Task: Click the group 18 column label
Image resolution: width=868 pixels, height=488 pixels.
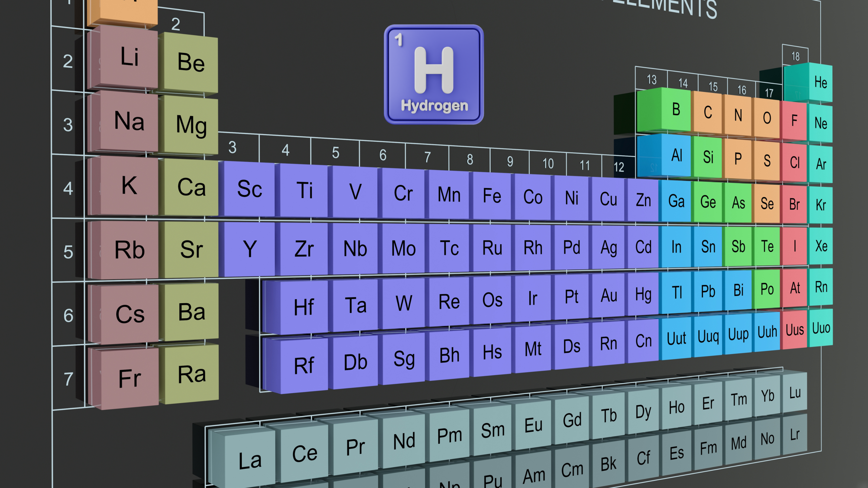Action: coord(795,56)
